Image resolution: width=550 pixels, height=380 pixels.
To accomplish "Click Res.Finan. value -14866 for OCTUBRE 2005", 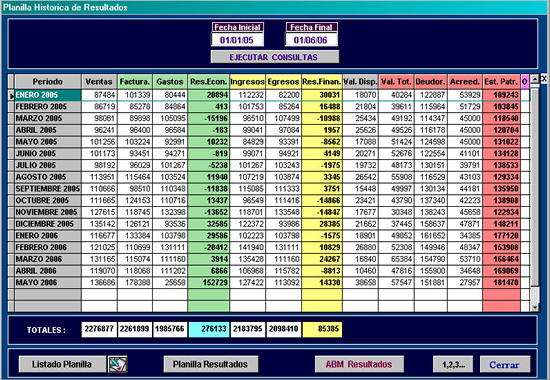I will tap(322, 201).
